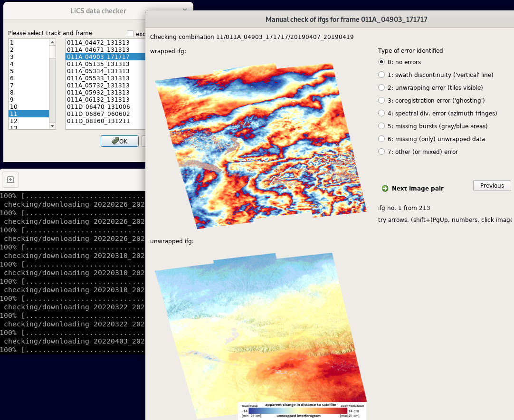Viewport: 514px width, 420px height.
Task: Click the LiCS data checker title bar
Action: click(x=98, y=11)
